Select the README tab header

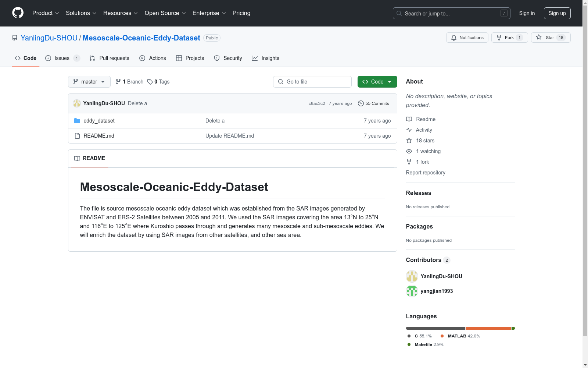tap(90, 158)
